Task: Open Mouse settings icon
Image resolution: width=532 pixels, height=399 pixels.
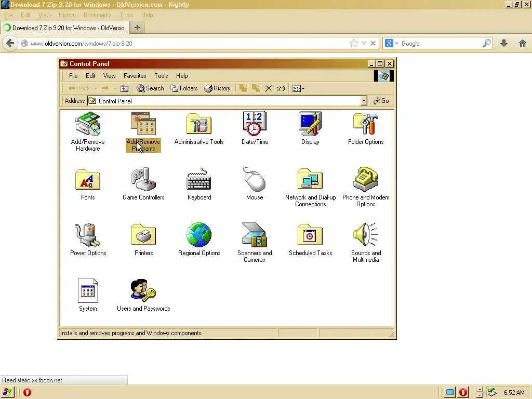Action: [255, 184]
